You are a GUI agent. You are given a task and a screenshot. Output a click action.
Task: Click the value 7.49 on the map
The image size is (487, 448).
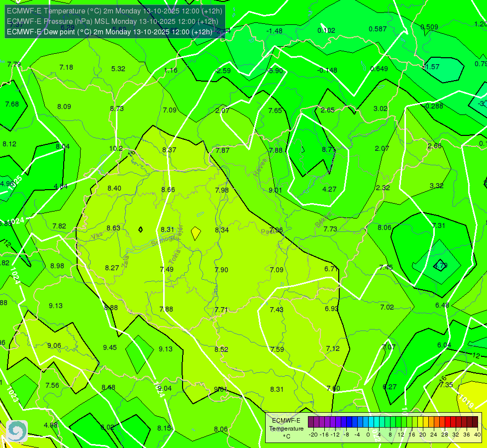167,269
